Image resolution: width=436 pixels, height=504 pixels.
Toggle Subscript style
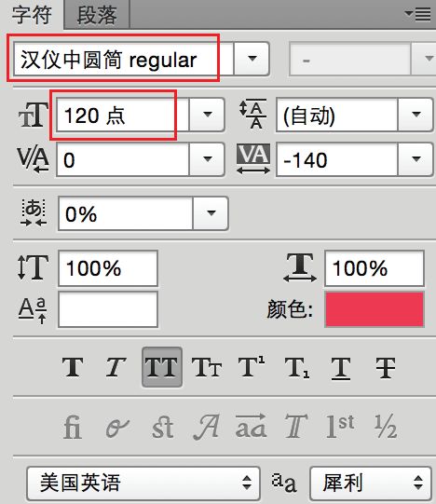coord(297,368)
